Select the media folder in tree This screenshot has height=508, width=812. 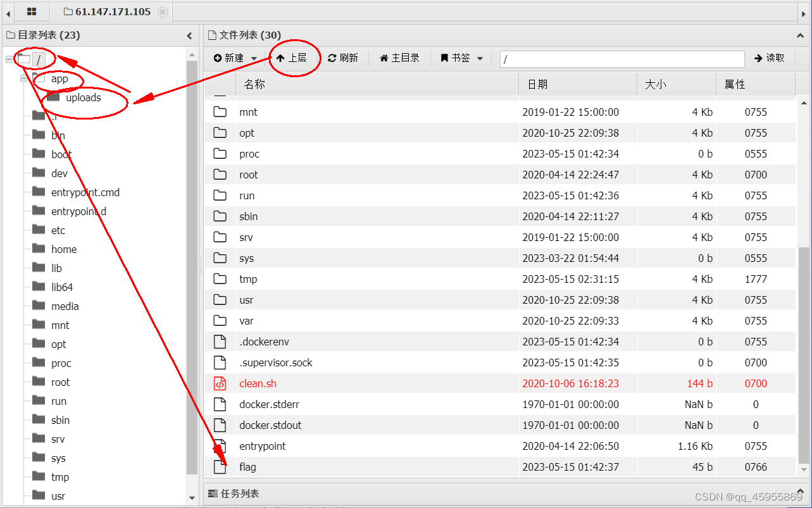[65, 306]
